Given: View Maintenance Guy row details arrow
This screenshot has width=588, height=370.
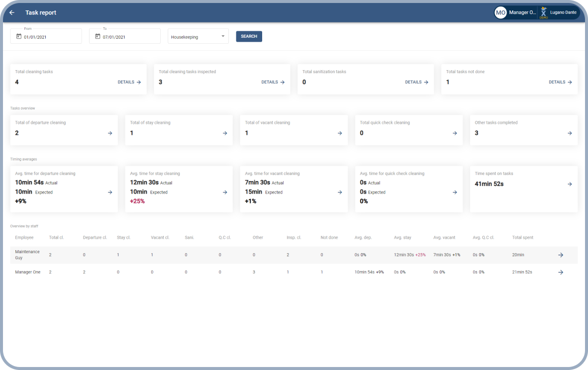Looking at the screenshot, I should pyautogui.click(x=561, y=255).
